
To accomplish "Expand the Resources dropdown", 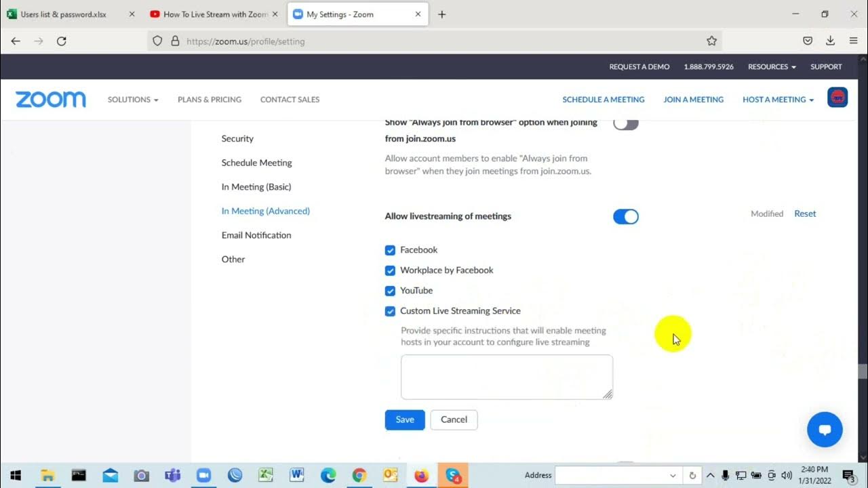I will point(772,66).
